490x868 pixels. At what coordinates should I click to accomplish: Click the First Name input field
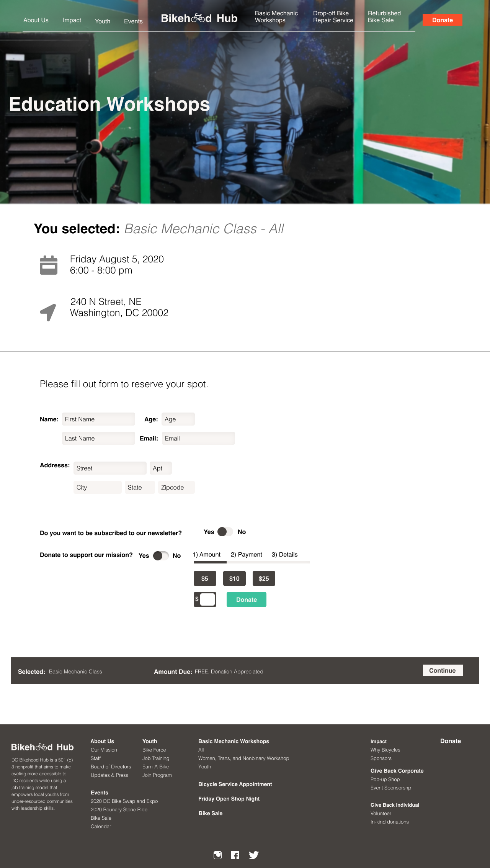pos(98,419)
